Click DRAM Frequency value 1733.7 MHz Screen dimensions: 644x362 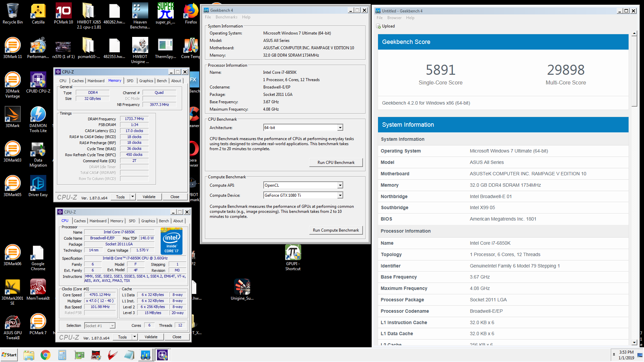tap(134, 119)
